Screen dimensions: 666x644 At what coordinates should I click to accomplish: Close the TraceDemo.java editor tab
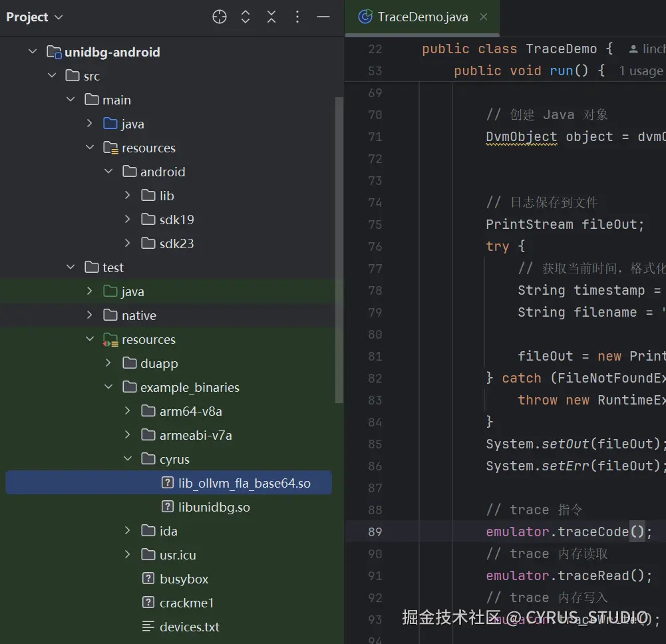(484, 17)
